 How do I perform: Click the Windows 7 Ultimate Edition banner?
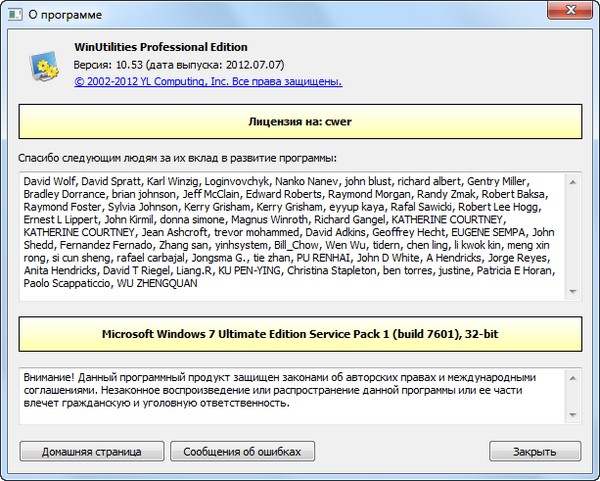[299, 333]
